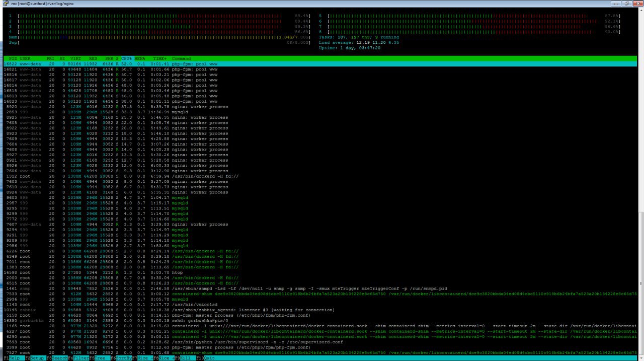Sort by the MEM% column header

[140, 58]
